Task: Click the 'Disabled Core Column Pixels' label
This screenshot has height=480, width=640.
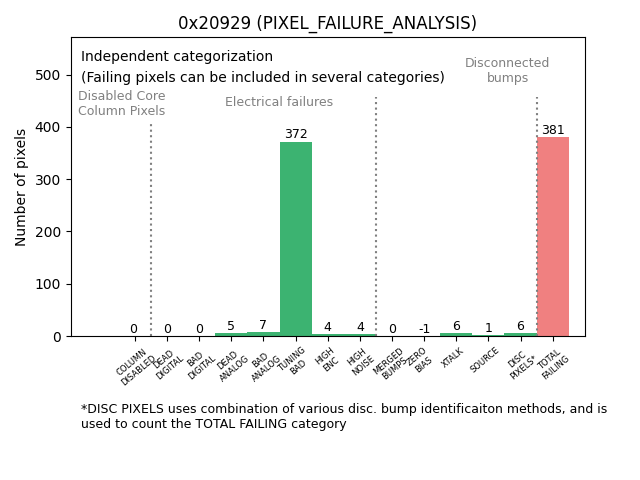Action: coord(122,103)
